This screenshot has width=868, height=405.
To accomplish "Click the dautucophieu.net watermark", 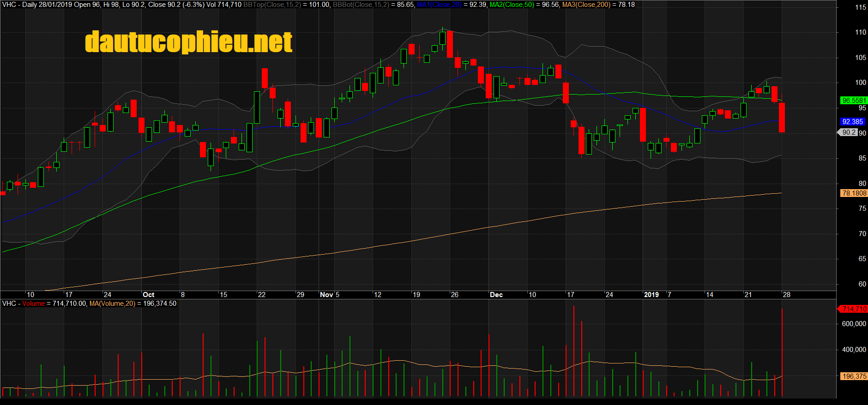I will coord(188,42).
